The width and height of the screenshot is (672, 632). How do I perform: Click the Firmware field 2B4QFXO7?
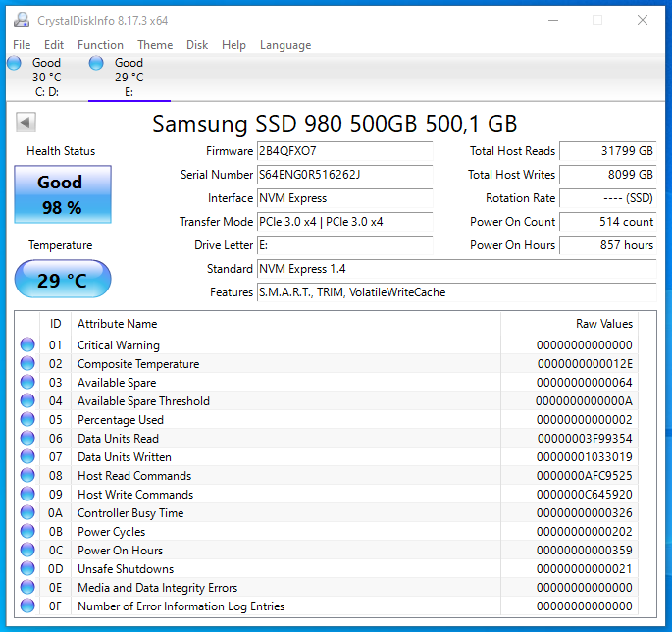345,151
